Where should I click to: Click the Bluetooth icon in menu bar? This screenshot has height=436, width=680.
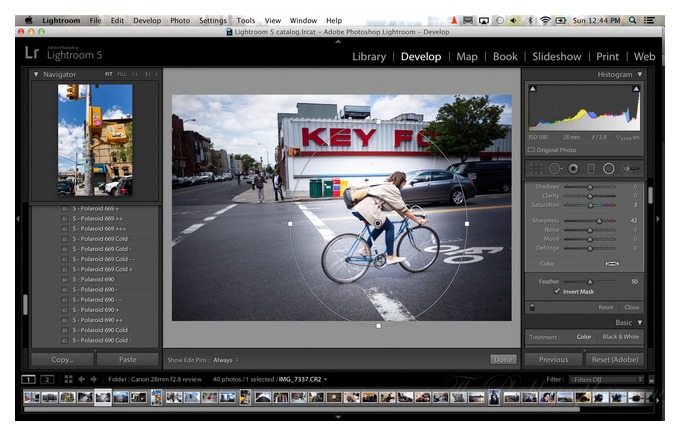pos(530,20)
